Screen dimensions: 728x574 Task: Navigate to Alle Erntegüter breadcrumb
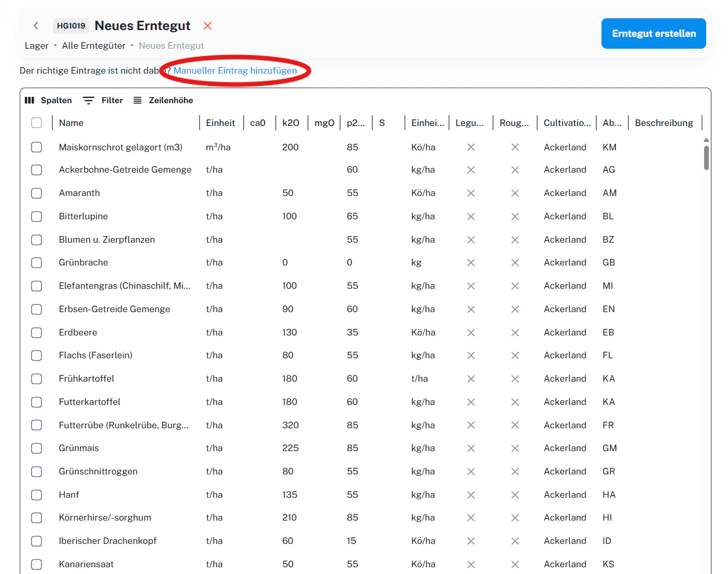pyautogui.click(x=93, y=46)
